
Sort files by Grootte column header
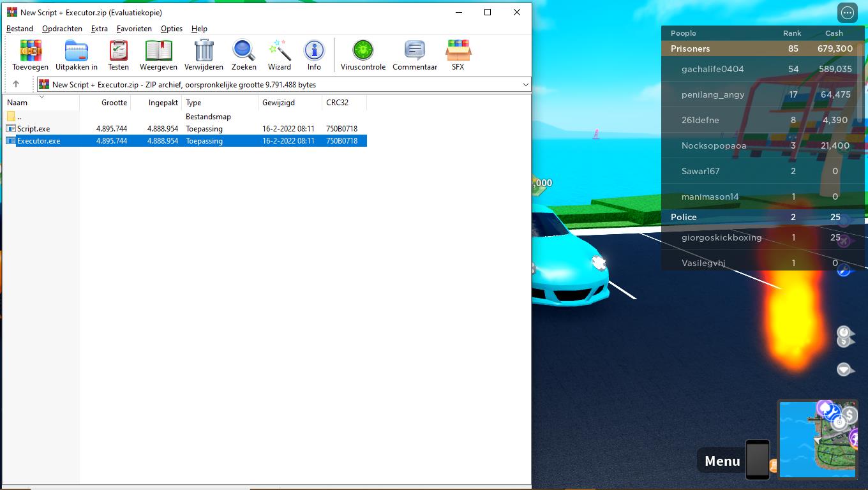tap(114, 103)
